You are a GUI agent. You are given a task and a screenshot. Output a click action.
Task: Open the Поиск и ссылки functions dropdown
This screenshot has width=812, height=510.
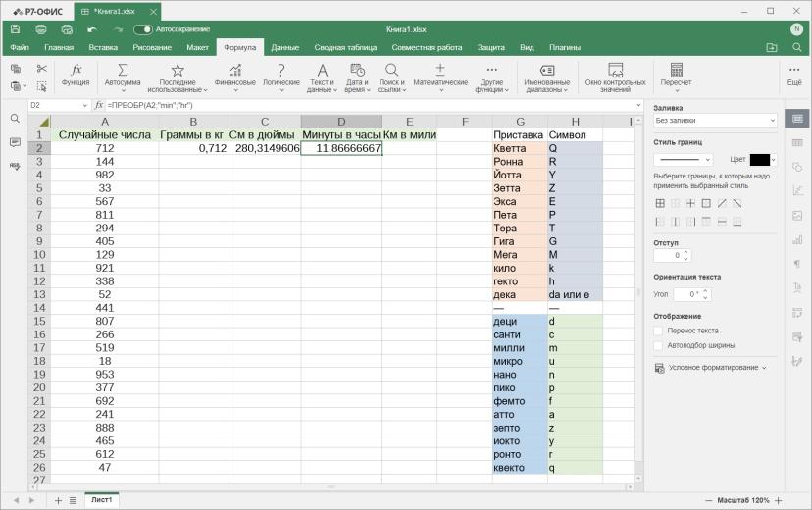tap(391, 77)
